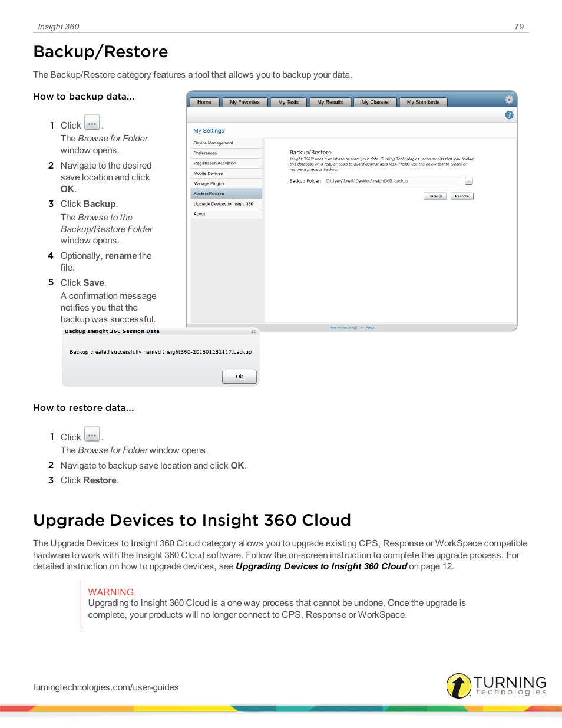Viewport: 562px width, 728px height.
Task: Open Preferences in the settings sidebar
Action: tap(226, 153)
